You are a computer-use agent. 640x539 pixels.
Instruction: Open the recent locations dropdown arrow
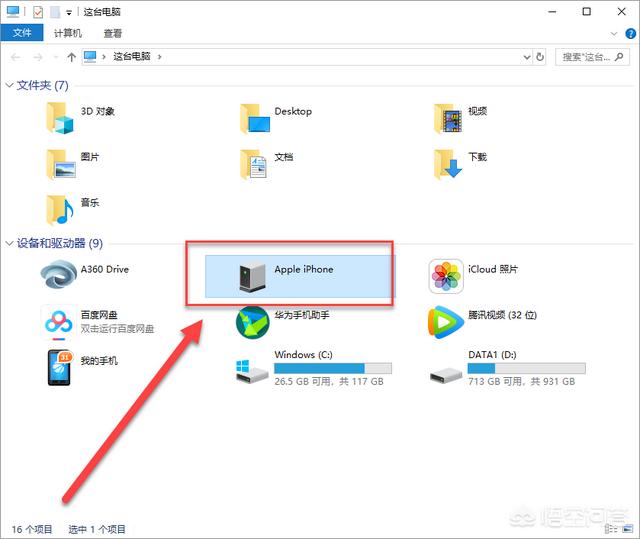click(x=56, y=57)
